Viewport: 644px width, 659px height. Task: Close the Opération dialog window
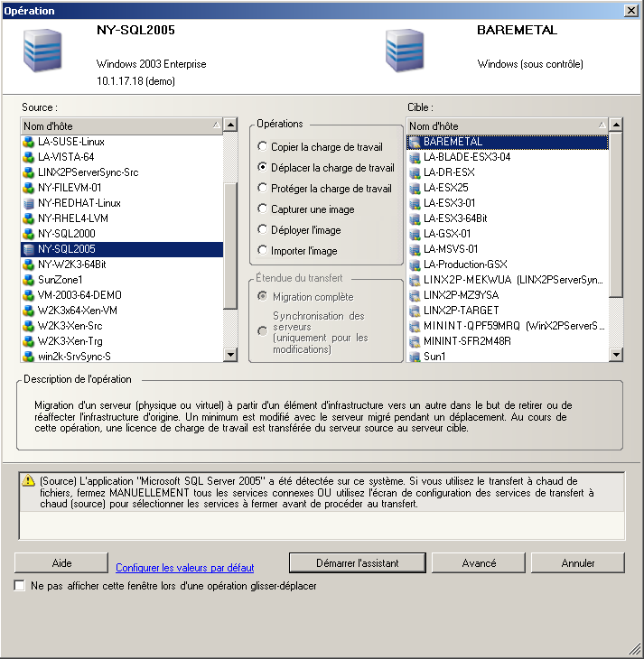[631, 11]
